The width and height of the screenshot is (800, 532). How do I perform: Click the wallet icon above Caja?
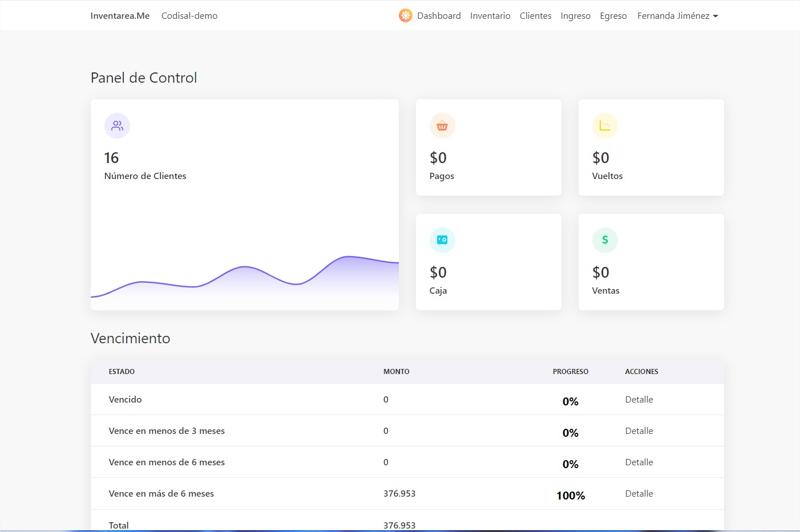(x=442, y=240)
